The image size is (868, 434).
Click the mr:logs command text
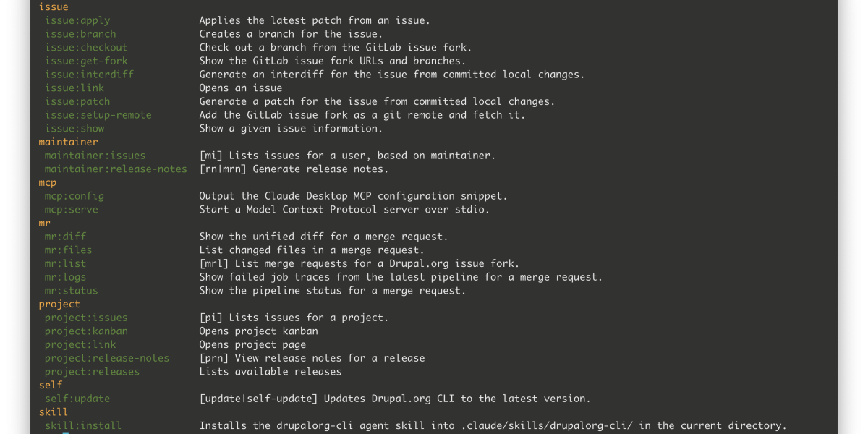[65, 277]
